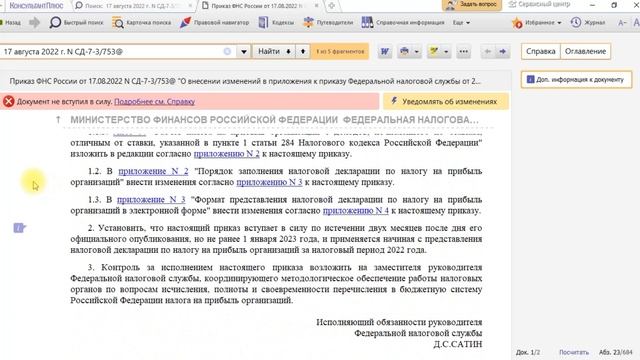This screenshot has height=360, width=640.
Task: Open приложению N 4 link
Action: tap(356, 211)
